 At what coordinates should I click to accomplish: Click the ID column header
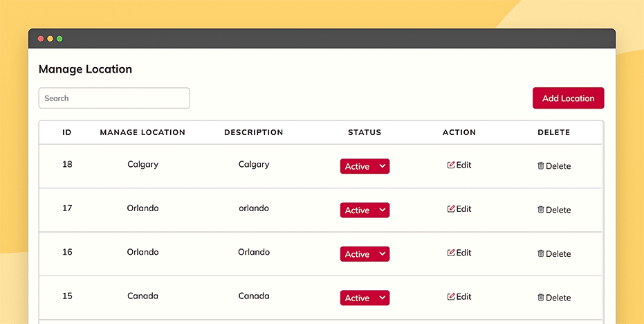click(67, 132)
